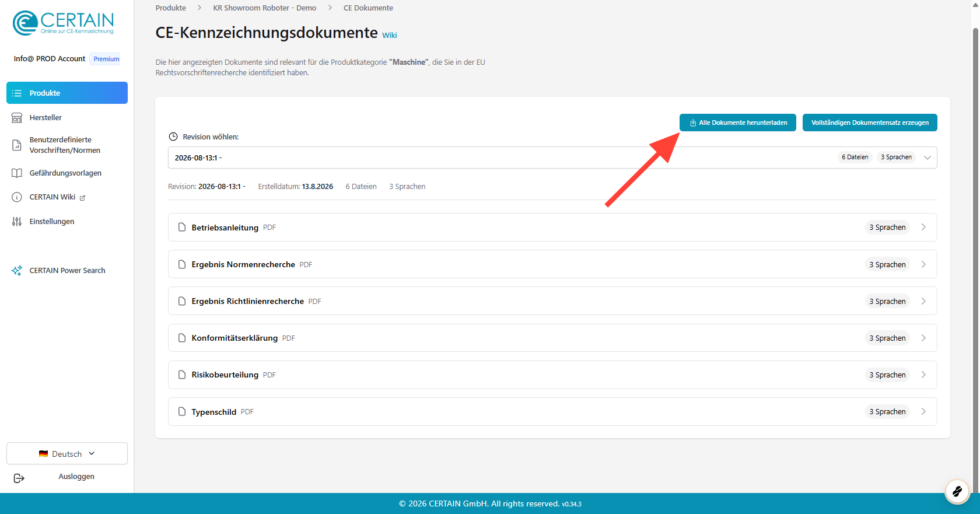Screen dimensions: 980x514
Task: Click the Power Search sparkle icon
Action: coord(17,271)
